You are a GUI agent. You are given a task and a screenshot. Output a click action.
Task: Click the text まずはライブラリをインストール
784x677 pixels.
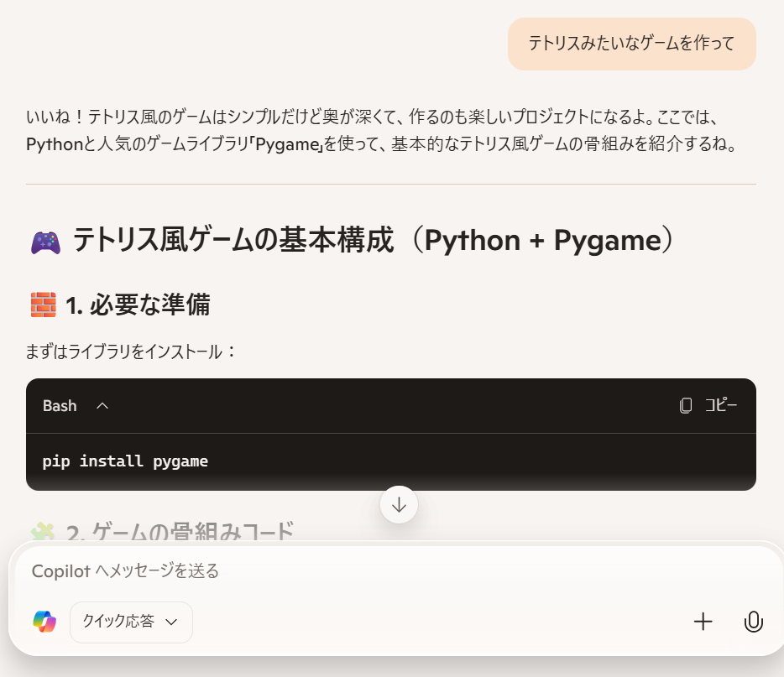(x=123, y=352)
